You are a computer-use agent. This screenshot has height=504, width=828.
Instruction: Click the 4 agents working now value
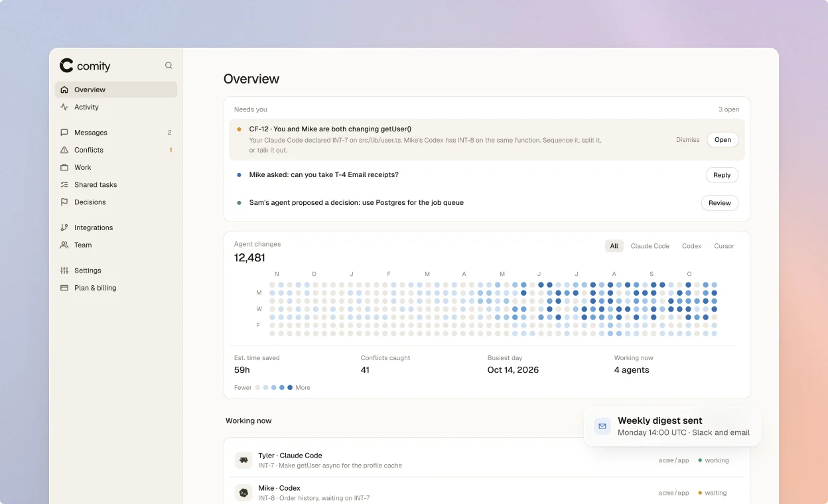[632, 370]
